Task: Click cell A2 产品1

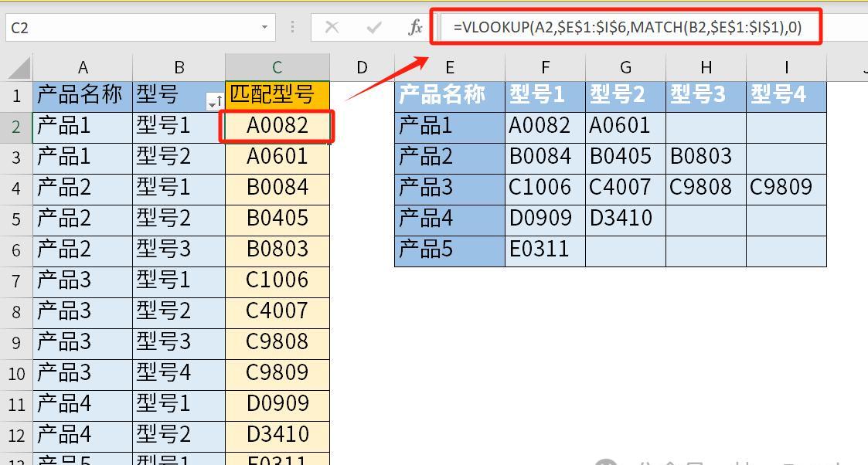Action: pos(83,127)
